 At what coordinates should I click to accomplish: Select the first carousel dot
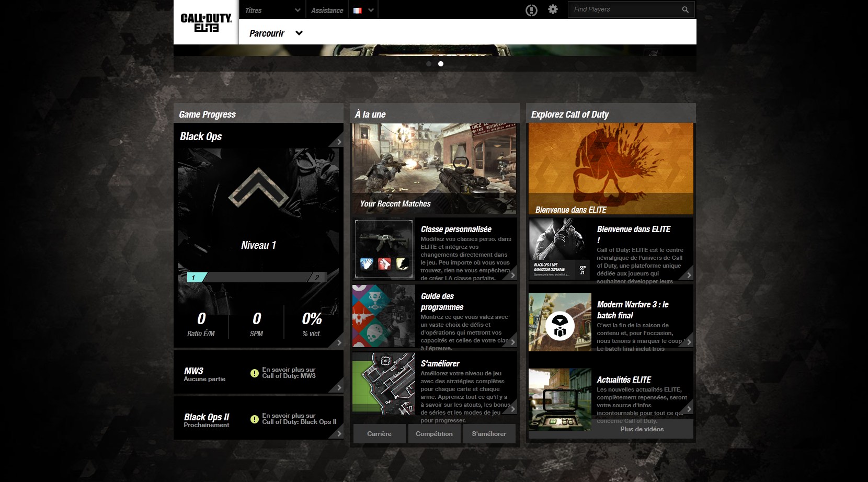click(x=429, y=64)
